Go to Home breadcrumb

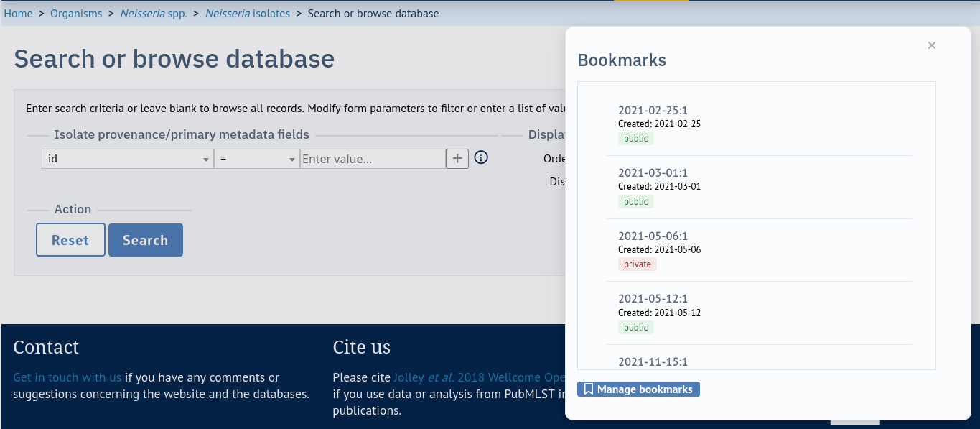click(x=19, y=13)
